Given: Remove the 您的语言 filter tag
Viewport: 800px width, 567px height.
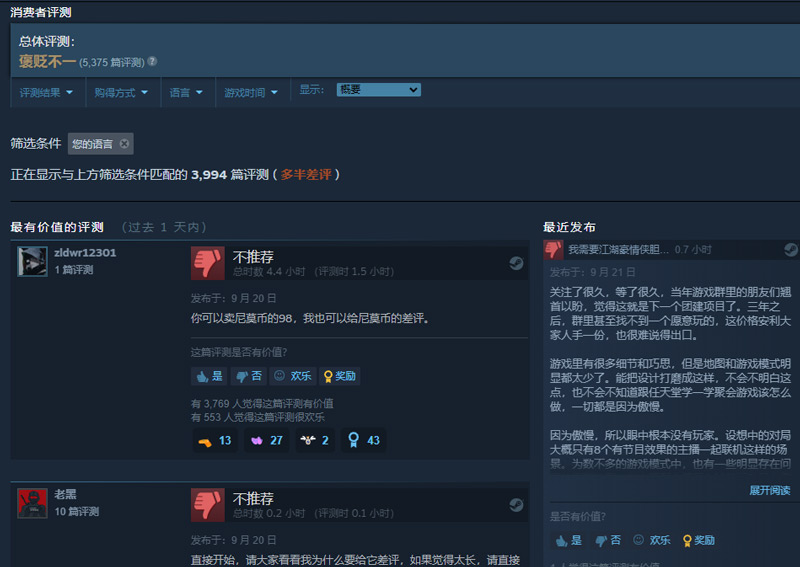Looking at the screenshot, I should pyautogui.click(x=124, y=143).
